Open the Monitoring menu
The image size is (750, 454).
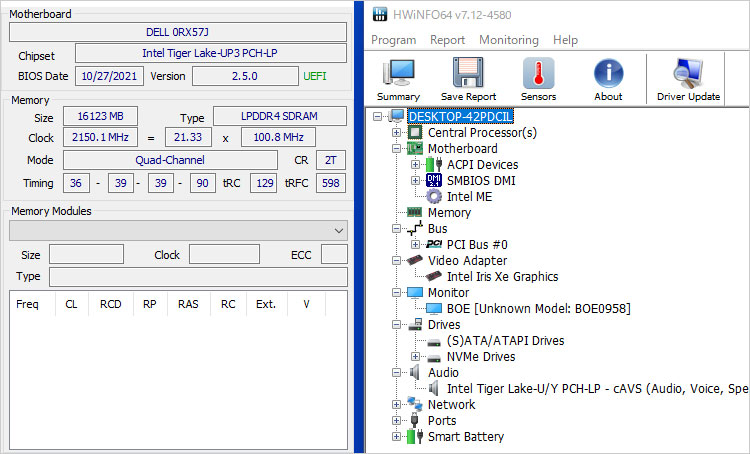[509, 40]
